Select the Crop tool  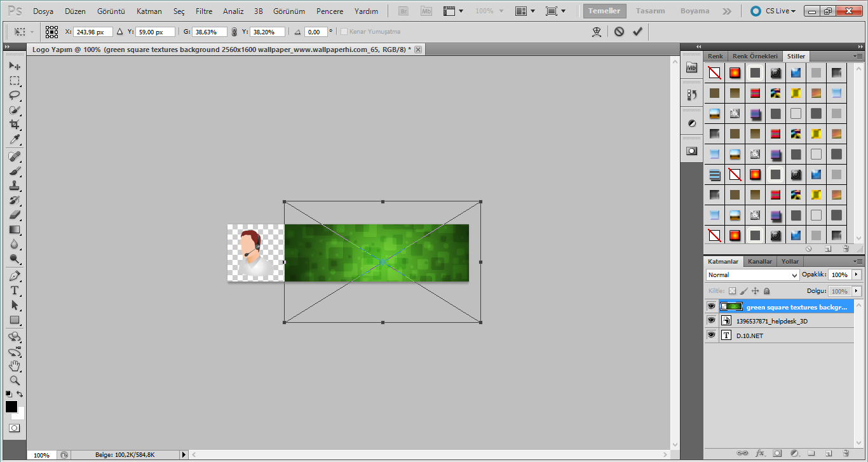tap(15, 125)
